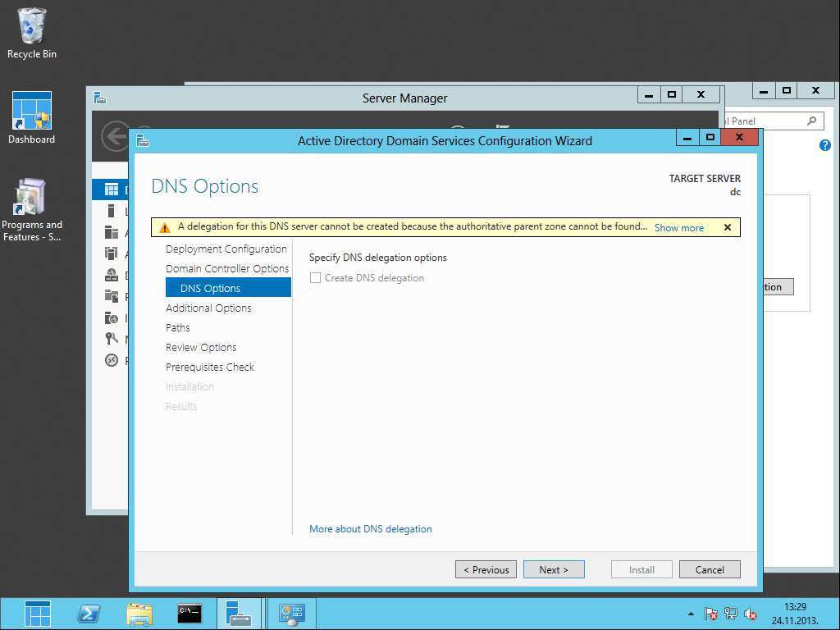Launch PowerShell from the taskbar
Screen dimensions: 840x630
coord(89,614)
